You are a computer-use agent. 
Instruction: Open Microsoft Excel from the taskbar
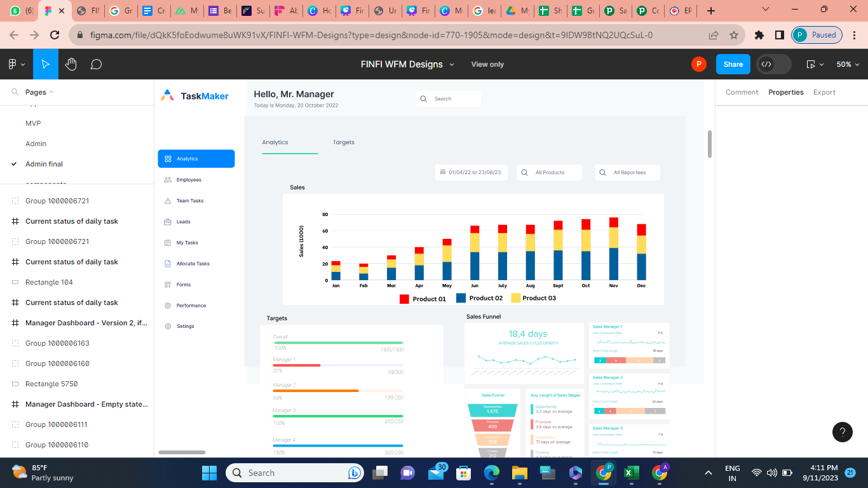click(x=631, y=473)
